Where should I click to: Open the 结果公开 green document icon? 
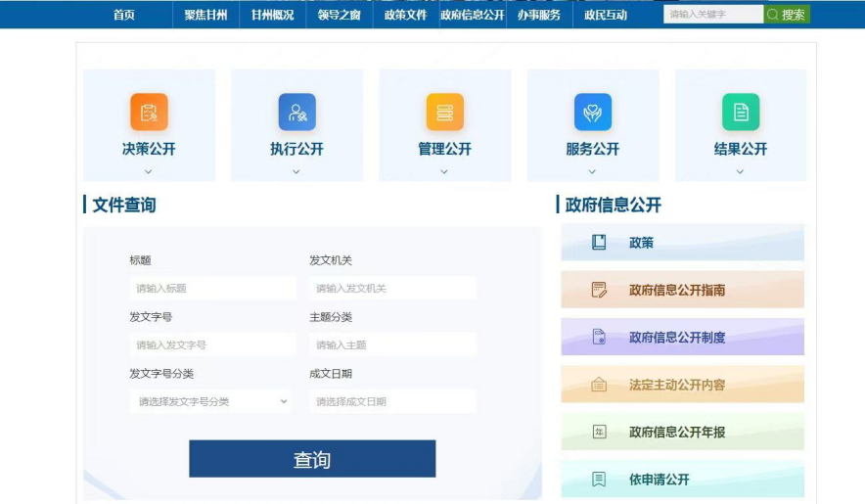click(741, 113)
